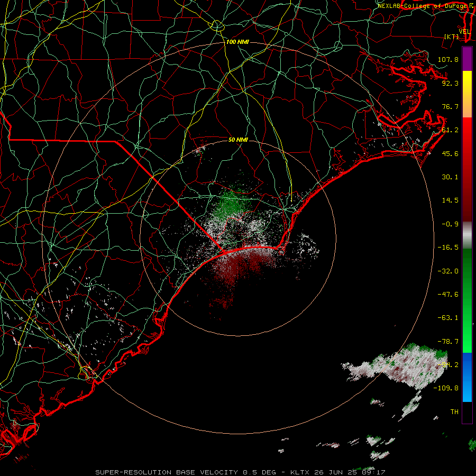The height and width of the screenshot is (476, 476).
Task: Click the KLTX station identifier in caption
Action: [x=300, y=472]
